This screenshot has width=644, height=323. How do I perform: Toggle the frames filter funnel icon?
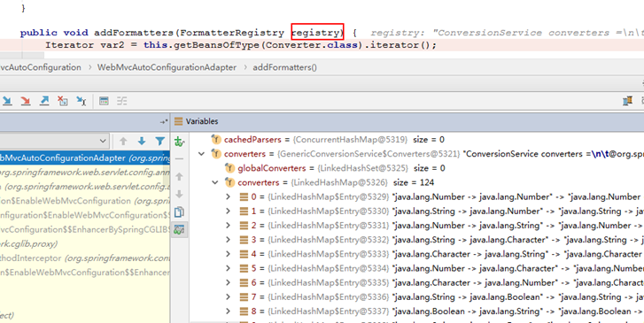160,142
